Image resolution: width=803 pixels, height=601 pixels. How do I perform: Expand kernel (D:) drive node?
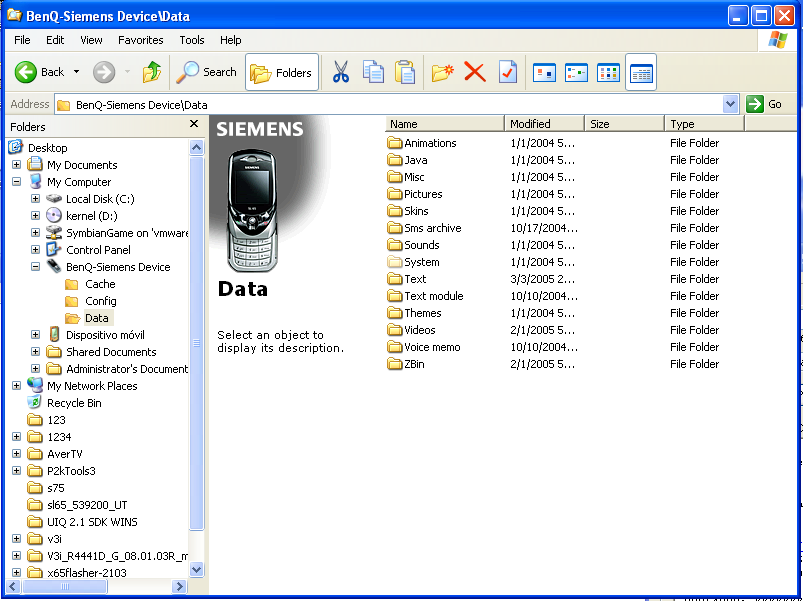point(35,216)
